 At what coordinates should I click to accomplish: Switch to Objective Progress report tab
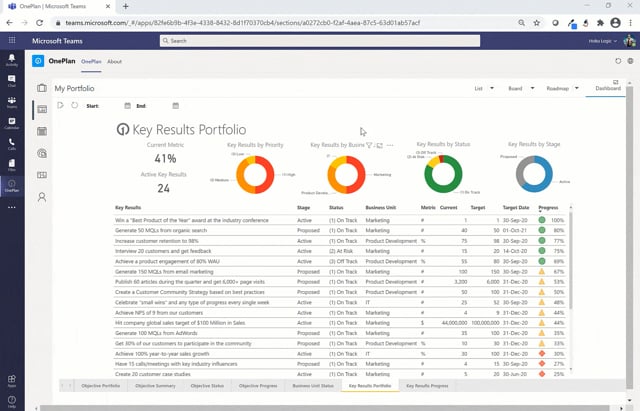click(x=258, y=386)
